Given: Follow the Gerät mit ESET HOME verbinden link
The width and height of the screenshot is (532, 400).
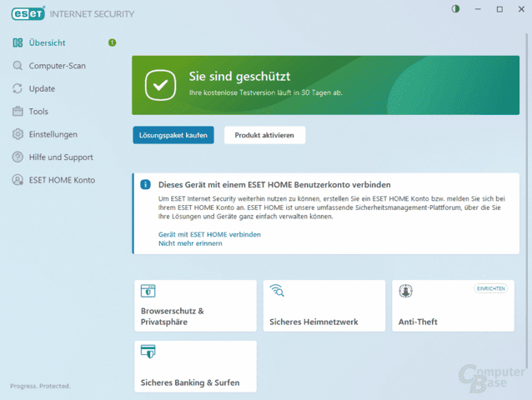Looking at the screenshot, I should click(x=209, y=234).
